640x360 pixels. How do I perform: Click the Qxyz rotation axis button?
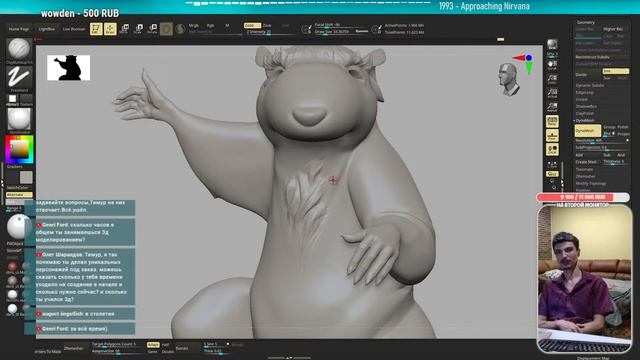[552, 174]
